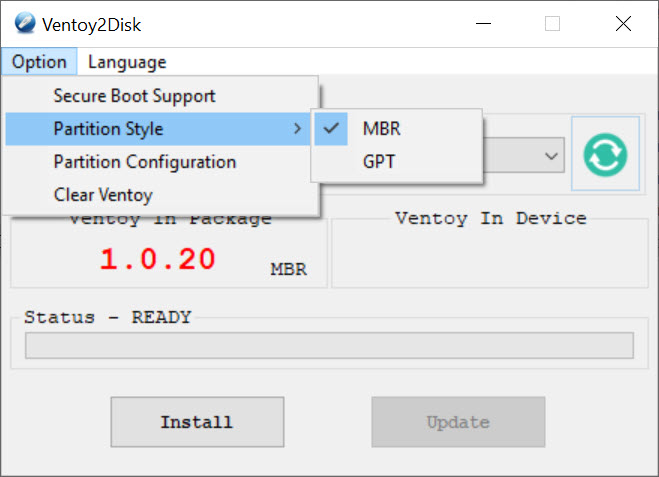Open the device selection dropdown arrow

click(x=551, y=156)
